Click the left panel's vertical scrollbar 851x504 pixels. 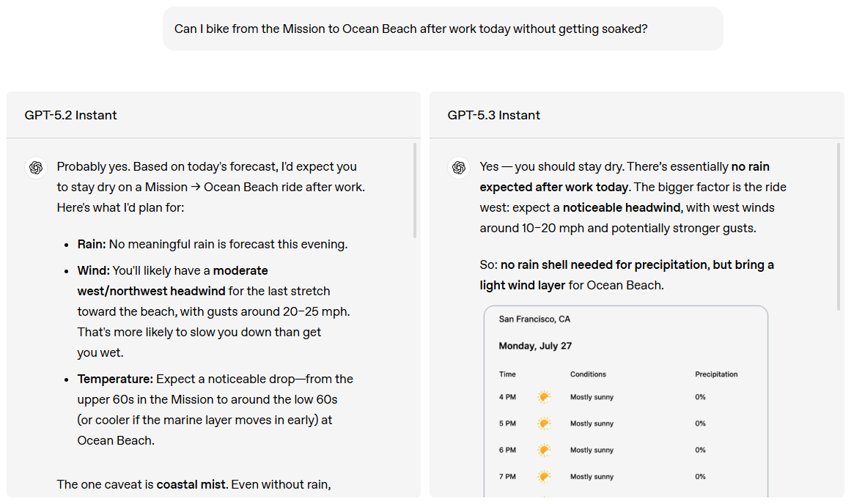click(x=415, y=190)
